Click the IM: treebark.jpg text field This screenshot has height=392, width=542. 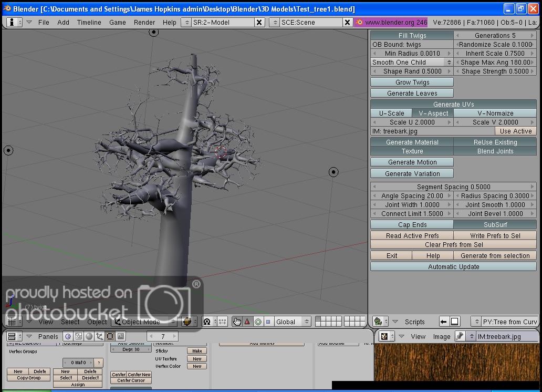click(433, 131)
